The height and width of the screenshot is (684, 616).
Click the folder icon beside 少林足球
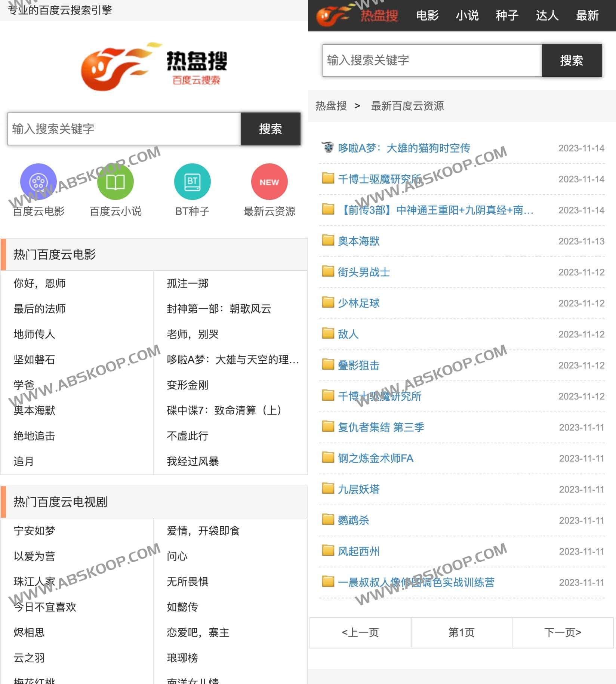[x=327, y=303]
